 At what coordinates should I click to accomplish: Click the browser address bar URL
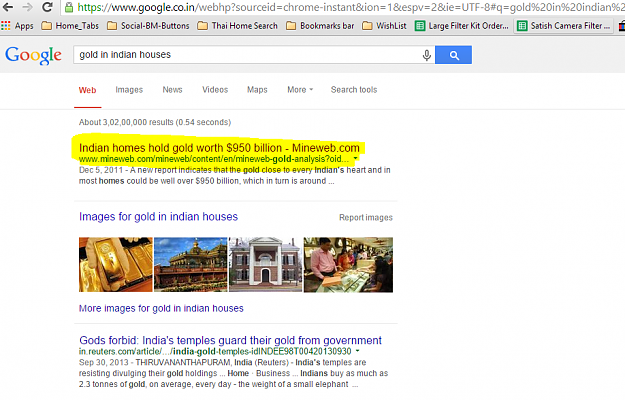click(351, 7)
